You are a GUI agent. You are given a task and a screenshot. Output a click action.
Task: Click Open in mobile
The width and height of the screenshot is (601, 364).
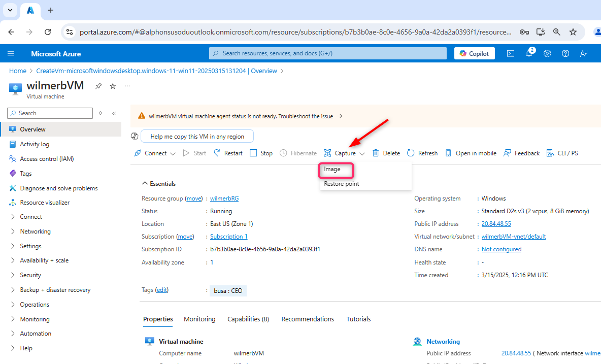click(x=471, y=153)
